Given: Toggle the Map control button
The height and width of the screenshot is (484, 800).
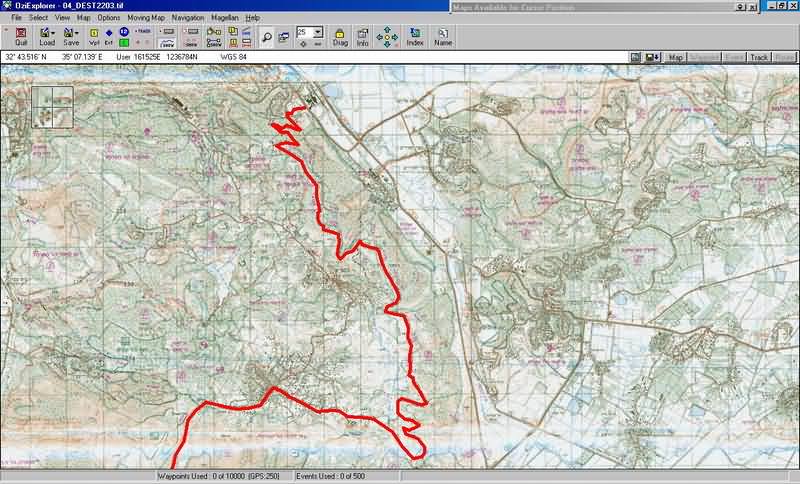Looking at the screenshot, I should 677,58.
